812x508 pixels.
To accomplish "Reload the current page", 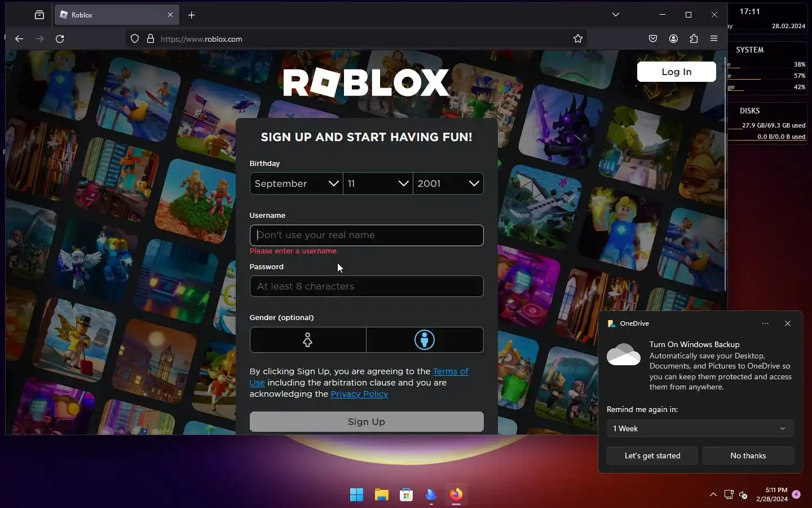I will pyautogui.click(x=60, y=39).
